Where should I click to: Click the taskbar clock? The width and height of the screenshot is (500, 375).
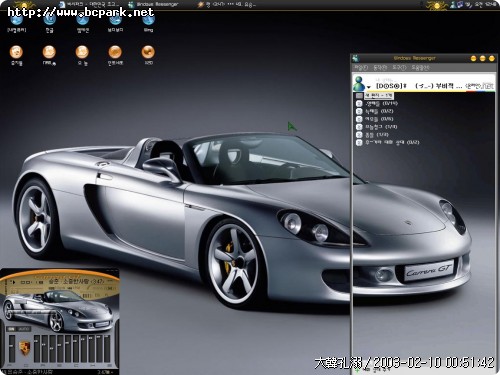coord(486,5)
